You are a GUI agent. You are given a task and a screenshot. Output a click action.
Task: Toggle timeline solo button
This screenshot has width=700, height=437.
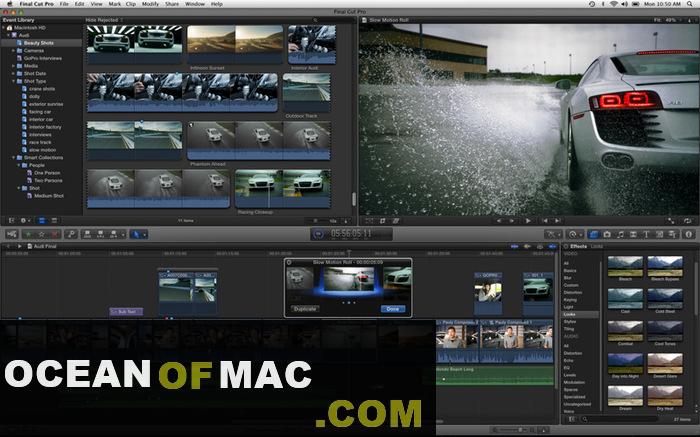pyautogui.click(x=540, y=246)
